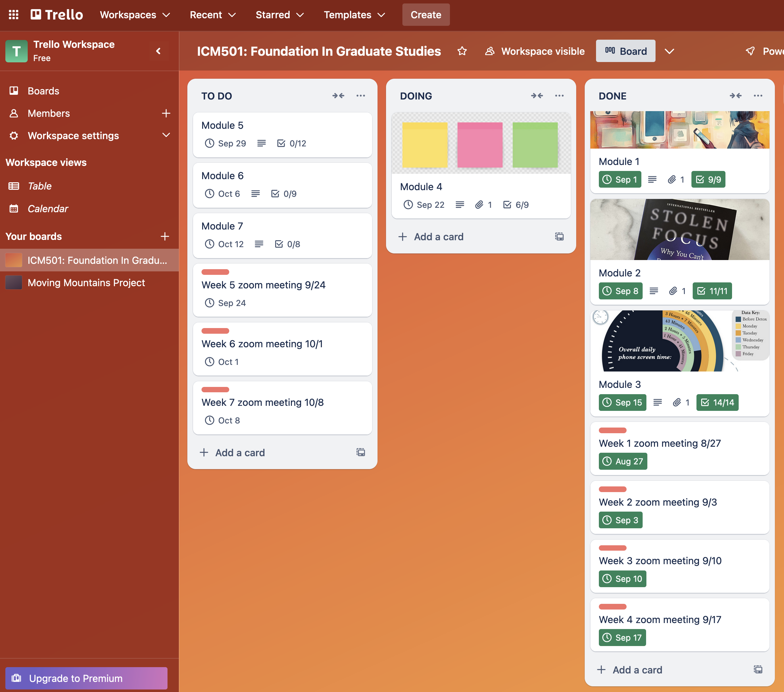Collapse the TO DO list

coord(338,95)
